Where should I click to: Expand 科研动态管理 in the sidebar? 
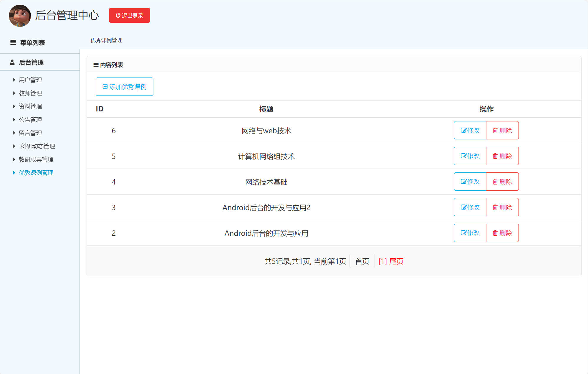[x=14, y=146]
